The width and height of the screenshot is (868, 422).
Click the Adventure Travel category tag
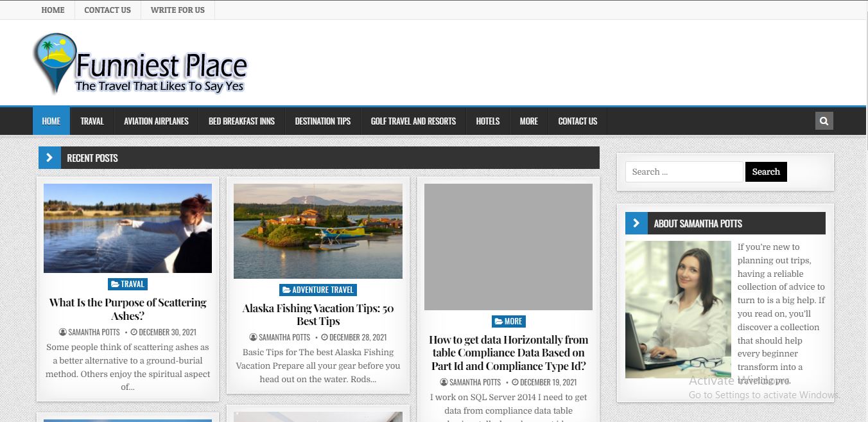(x=318, y=290)
